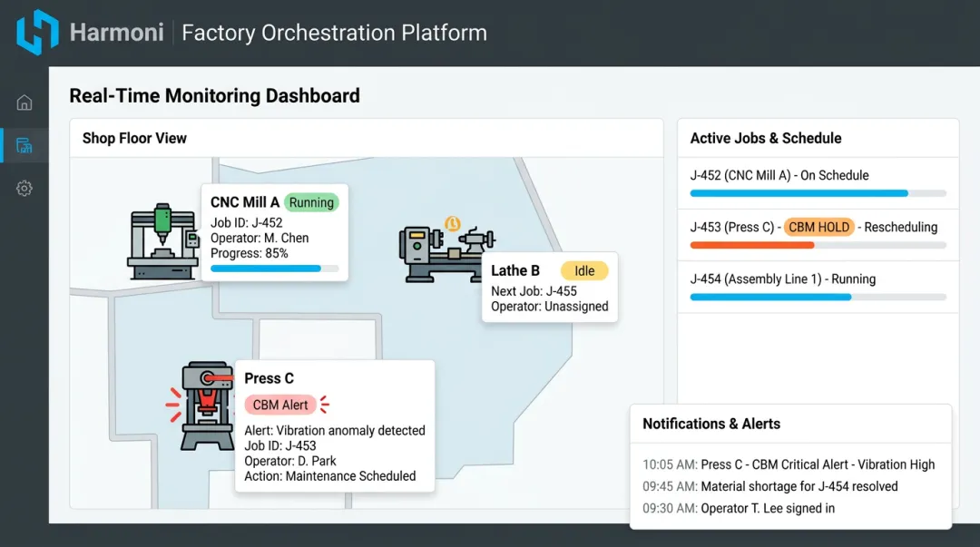
Task: Click CNC Mill A progress bar
Action: click(274, 269)
